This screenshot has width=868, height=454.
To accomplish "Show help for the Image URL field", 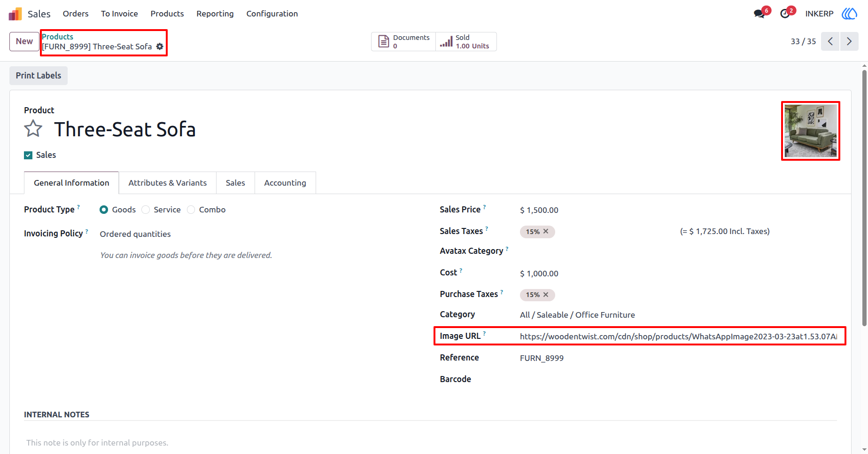I will tap(484, 333).
